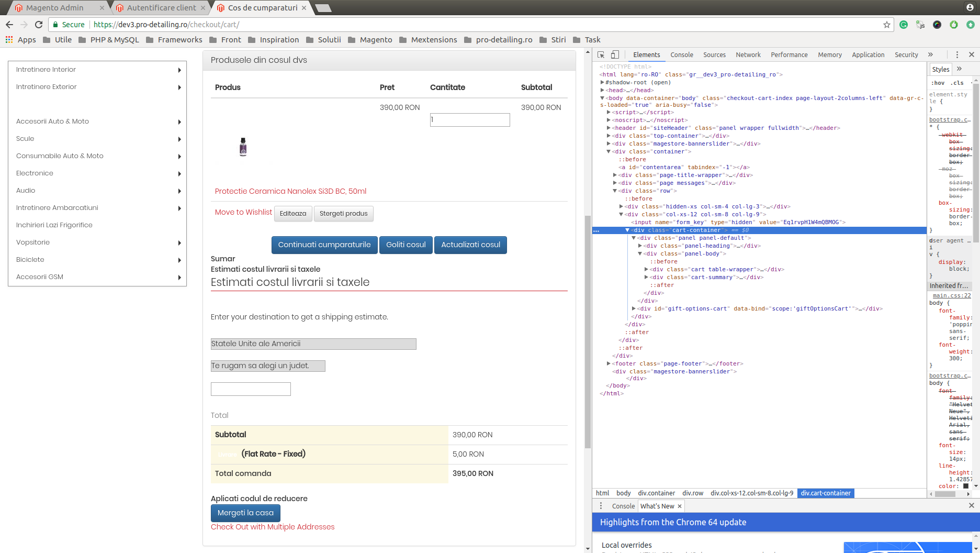The image size is (980, 553).
Task: Click Continuati cumparaturile button
Action: pyautogui.click(x=324, y=245)
